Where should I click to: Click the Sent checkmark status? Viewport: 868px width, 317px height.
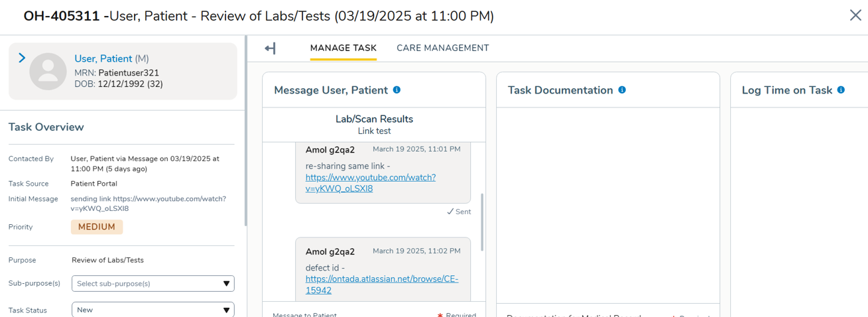(x=459, y=212)
